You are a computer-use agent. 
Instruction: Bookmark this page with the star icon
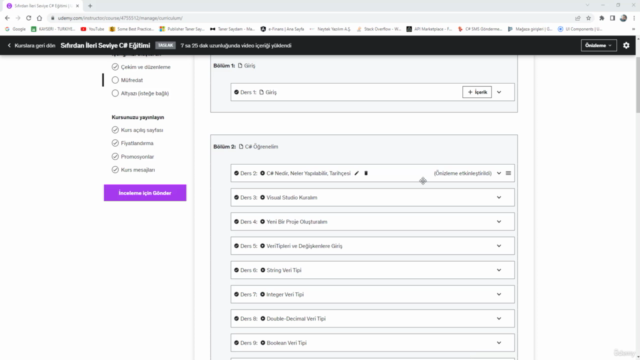pos(589,18)
